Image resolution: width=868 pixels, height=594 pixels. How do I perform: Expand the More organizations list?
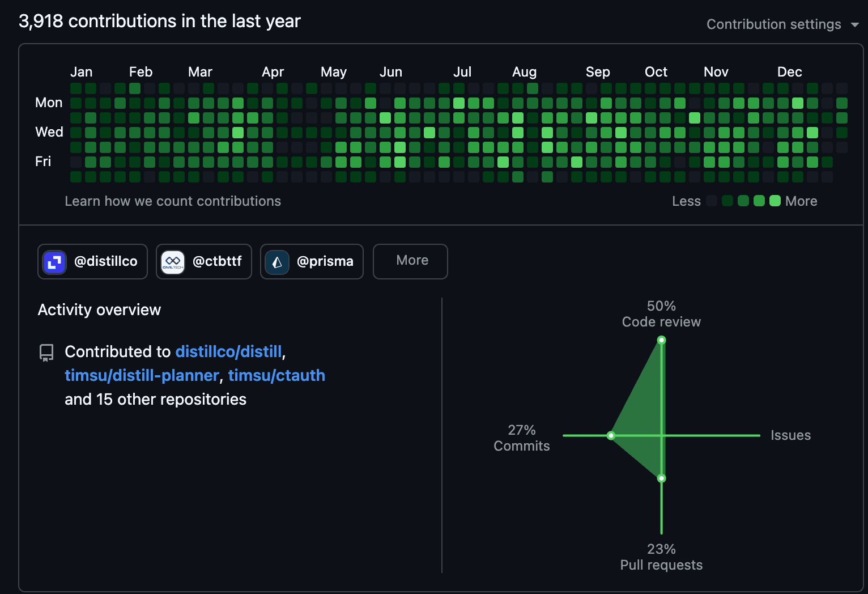coord(410,261)
